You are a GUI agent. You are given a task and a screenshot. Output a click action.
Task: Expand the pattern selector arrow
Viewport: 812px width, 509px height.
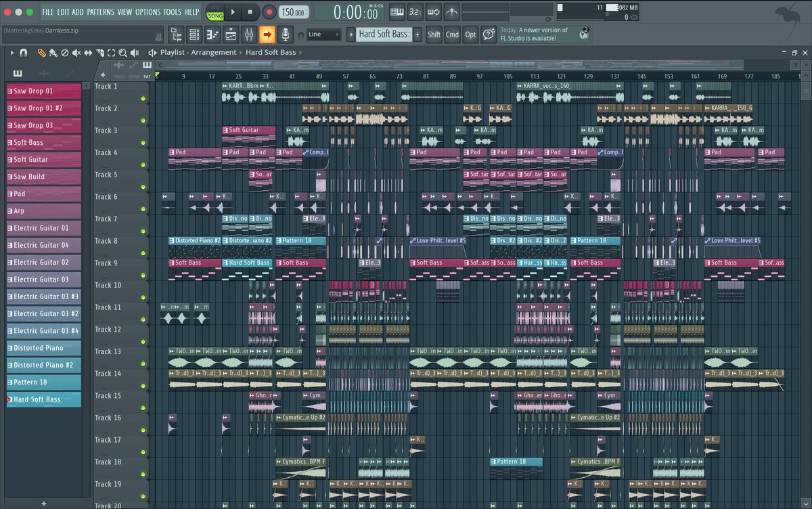351,35
